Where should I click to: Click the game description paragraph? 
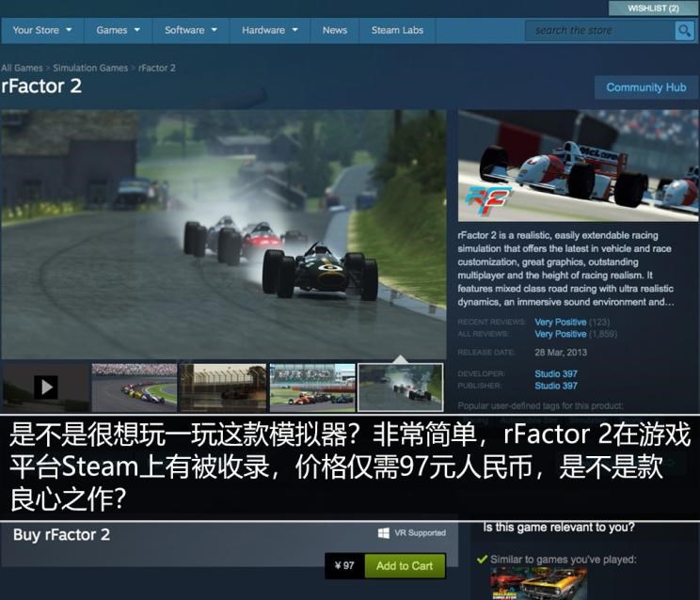(566, 269)
